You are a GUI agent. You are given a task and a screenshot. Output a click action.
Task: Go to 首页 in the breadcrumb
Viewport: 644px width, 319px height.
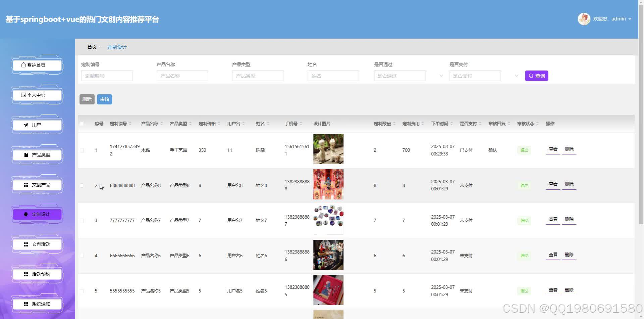point(92,47)
